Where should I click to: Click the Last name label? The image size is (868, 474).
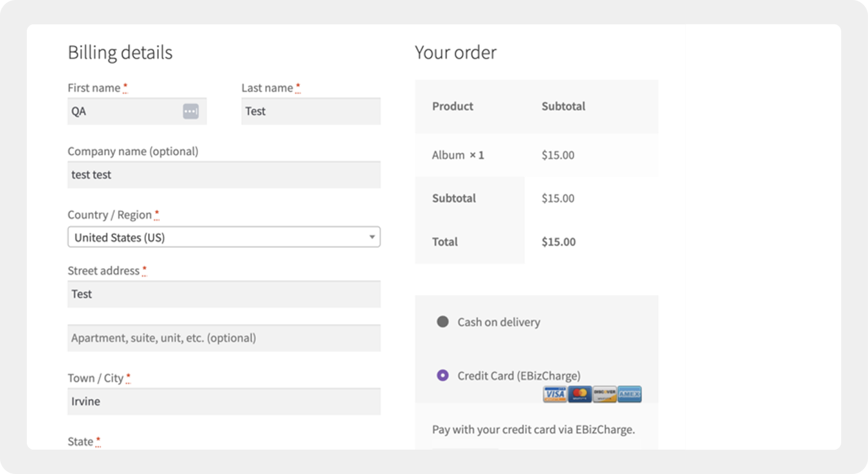click(x=267, y=88)
